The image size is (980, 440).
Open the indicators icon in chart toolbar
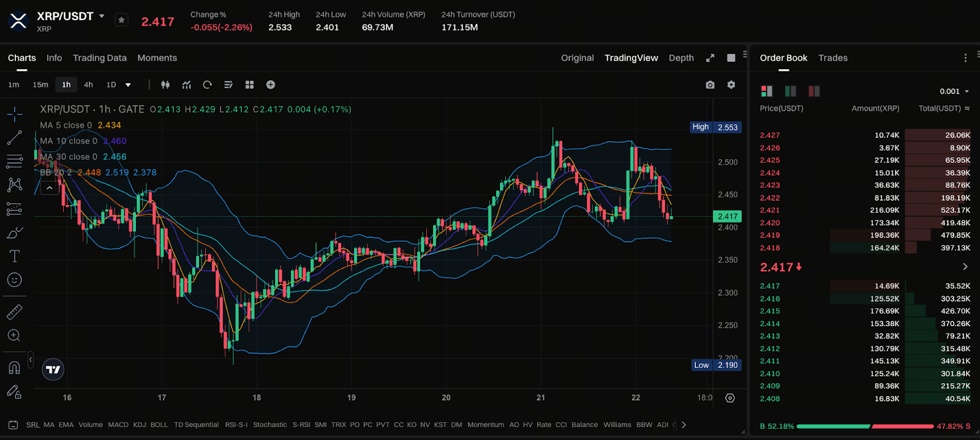click(187, 85)
